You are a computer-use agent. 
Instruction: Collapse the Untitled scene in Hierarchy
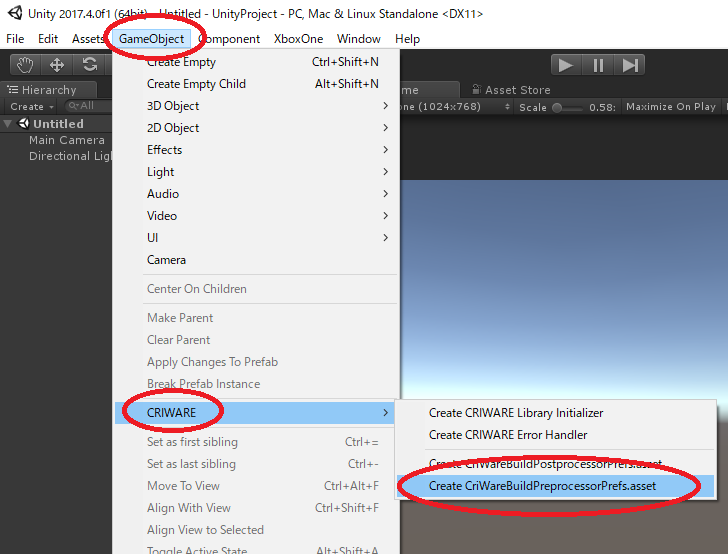[x=7, y=124]
